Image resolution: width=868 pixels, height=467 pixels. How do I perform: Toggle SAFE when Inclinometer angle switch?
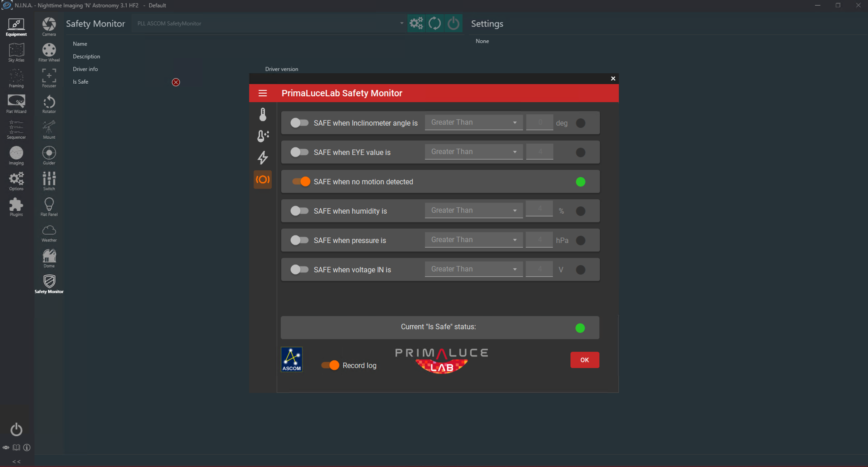pos(299,123)
